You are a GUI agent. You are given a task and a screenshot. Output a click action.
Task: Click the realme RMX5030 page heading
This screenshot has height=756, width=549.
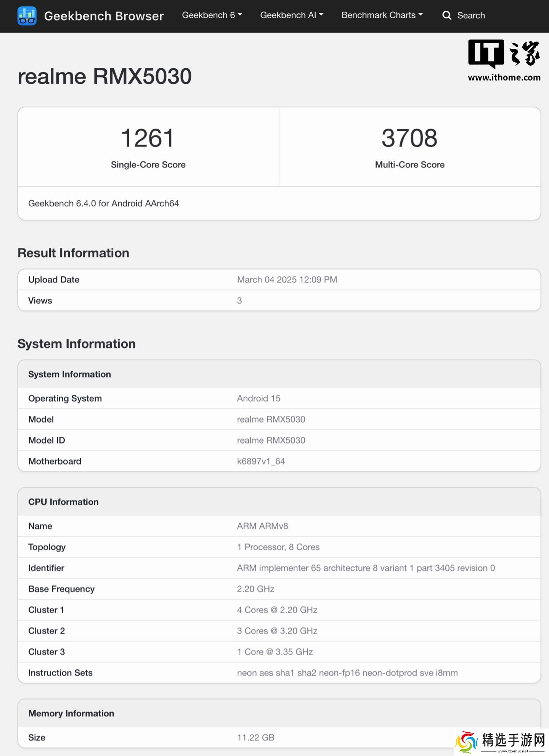coord(104,76)
